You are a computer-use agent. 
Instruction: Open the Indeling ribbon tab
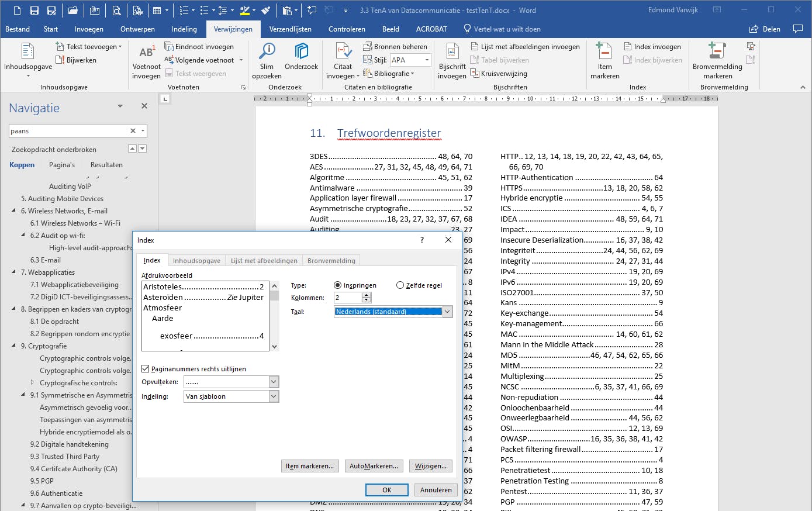(x=184, y=29)
